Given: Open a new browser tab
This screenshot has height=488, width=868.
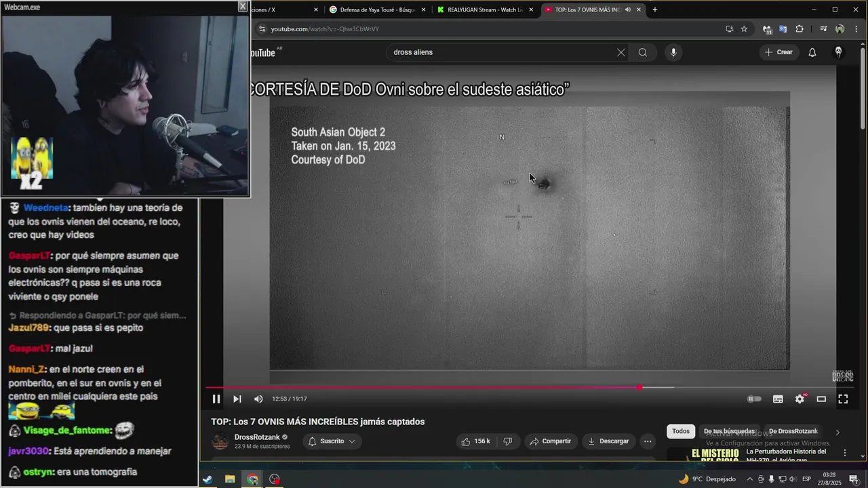Looking at the screenshot, I should click(654, 9).
